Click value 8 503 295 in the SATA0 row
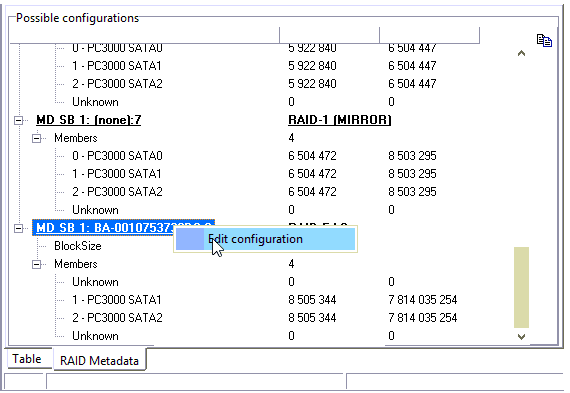The height and width of the screenshot is (393, 570). coord(412,156)
